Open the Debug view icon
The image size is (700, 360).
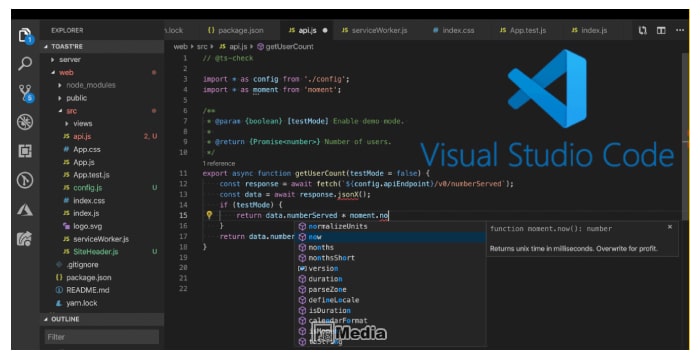[x=25, y=121]
